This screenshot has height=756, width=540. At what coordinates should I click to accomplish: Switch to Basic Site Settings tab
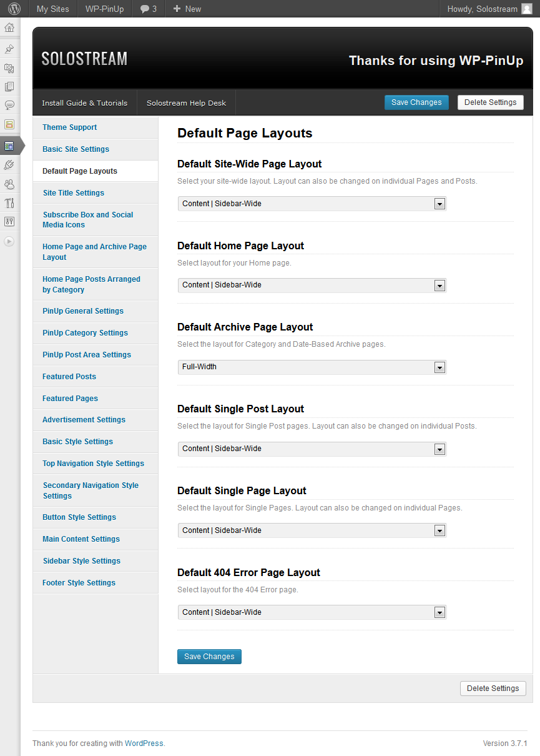tap(96, 149)
